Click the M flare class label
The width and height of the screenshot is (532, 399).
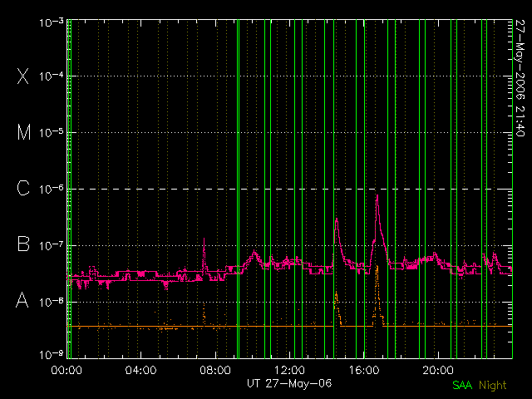click(x=24, y=132)
